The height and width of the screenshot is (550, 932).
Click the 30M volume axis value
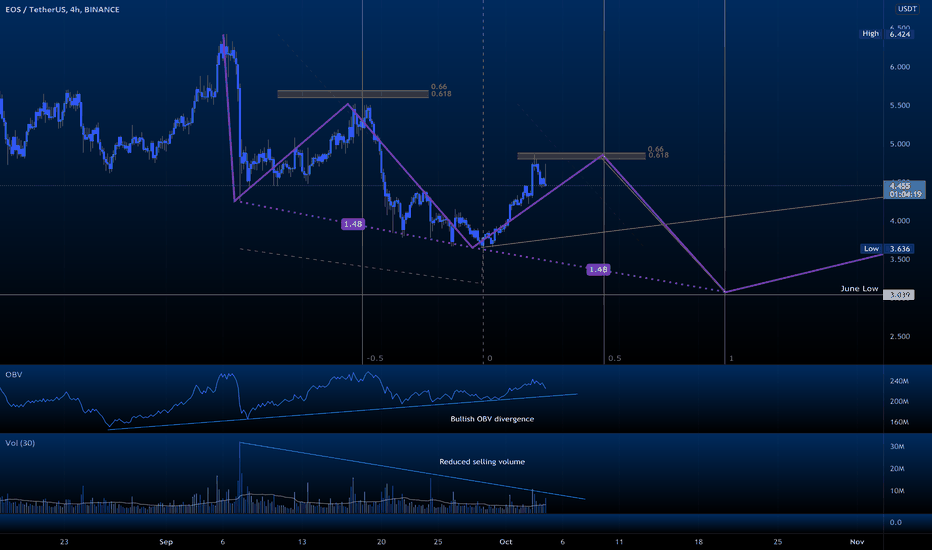click(x=897, y=447)
